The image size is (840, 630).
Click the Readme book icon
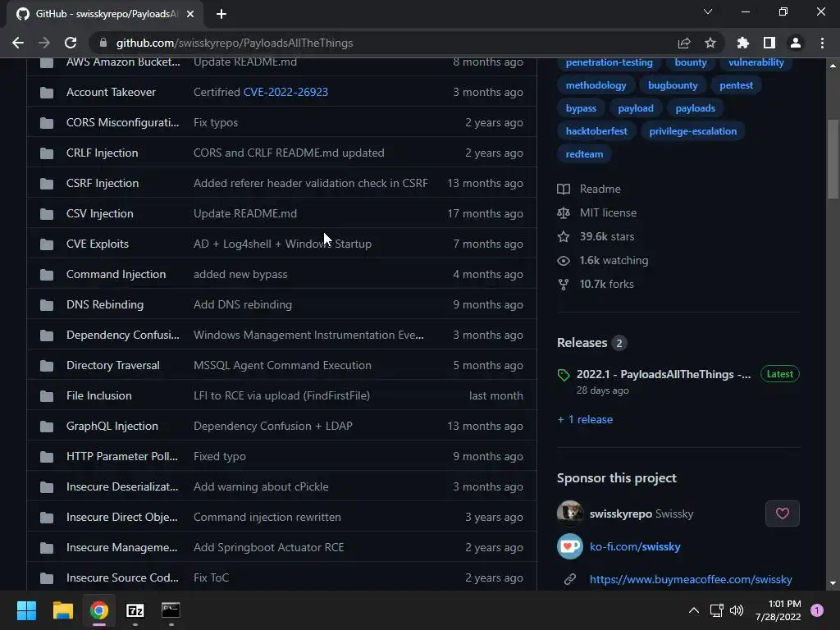point(564,189)
